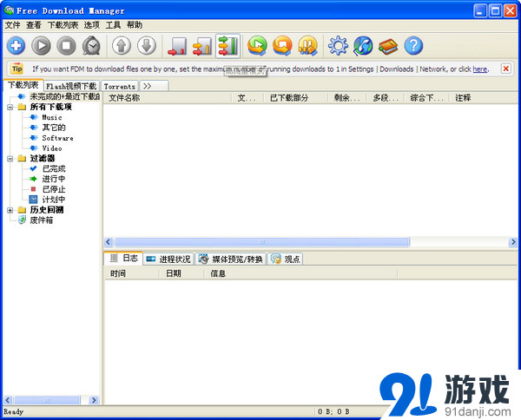Switch to the Torrents tab
Image resolution: width=521 pixels, height=420 pixels.
click(120, 86)
